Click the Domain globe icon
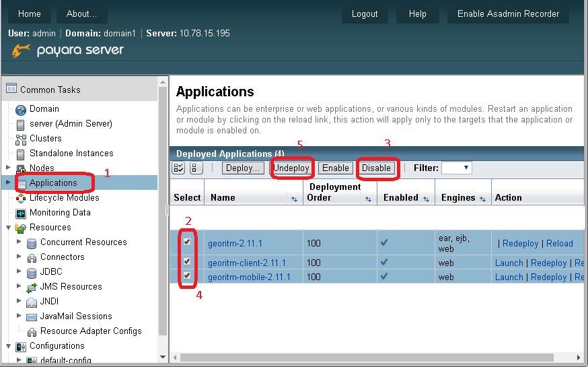Viewport: 588px width, 367px height. click(x=21, y=110)
